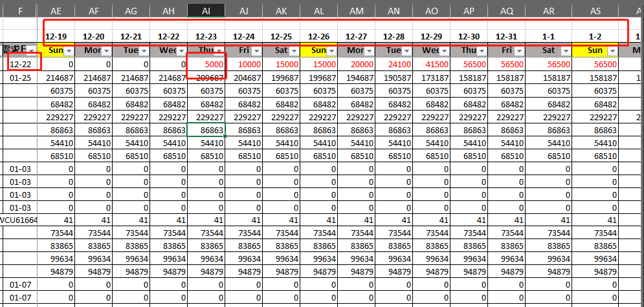This screenshot has height=307, width=644.
Task: Click the VCU61664 cell
Action: coord(20,220)
